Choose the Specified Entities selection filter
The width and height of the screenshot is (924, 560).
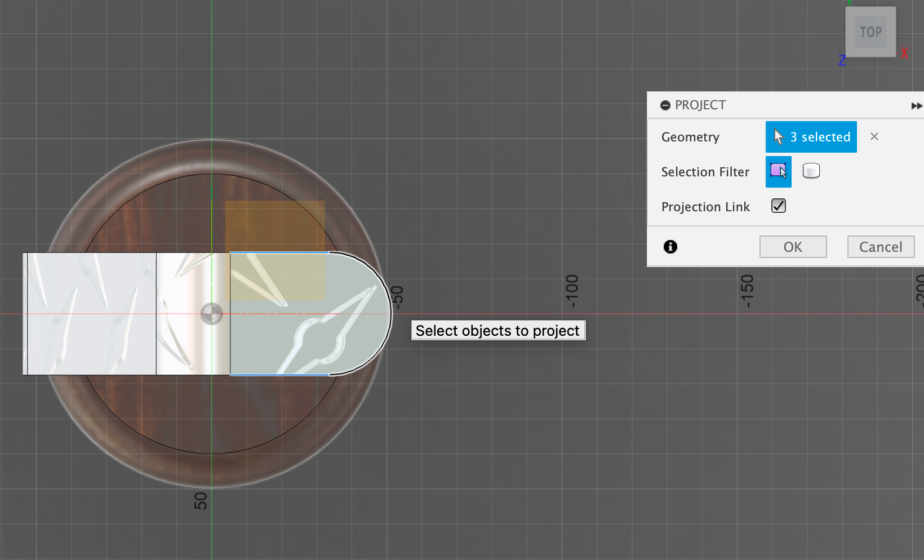778,171
